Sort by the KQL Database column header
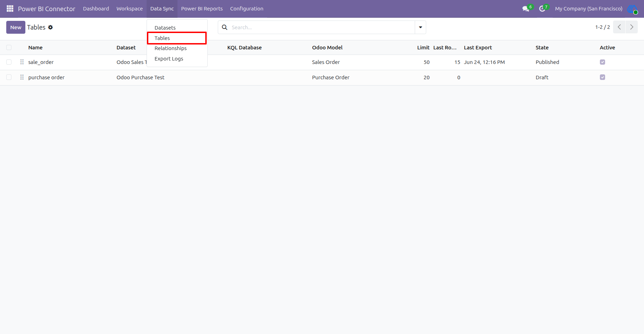644x334 pixels. tap(245, 48)
